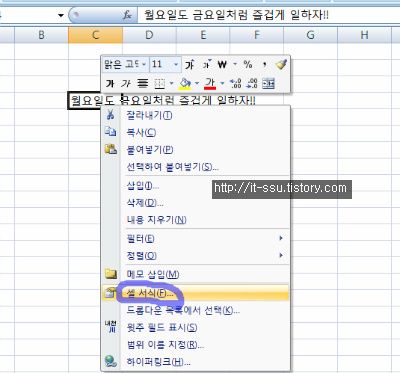Screen dimensions: 400x373
Task: Click the shrink font size icon
Action: point(207,64)
